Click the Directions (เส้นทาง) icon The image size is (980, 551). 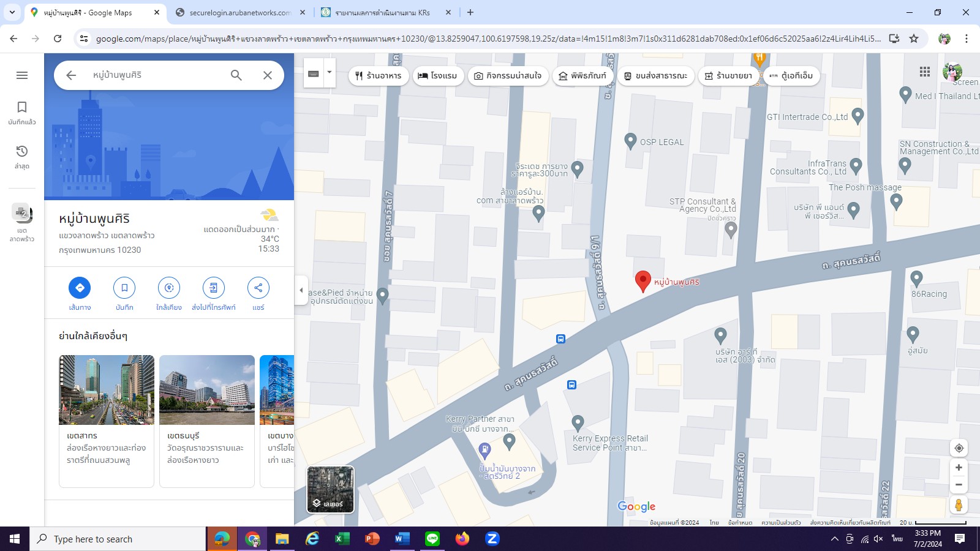tap(80, 288)
